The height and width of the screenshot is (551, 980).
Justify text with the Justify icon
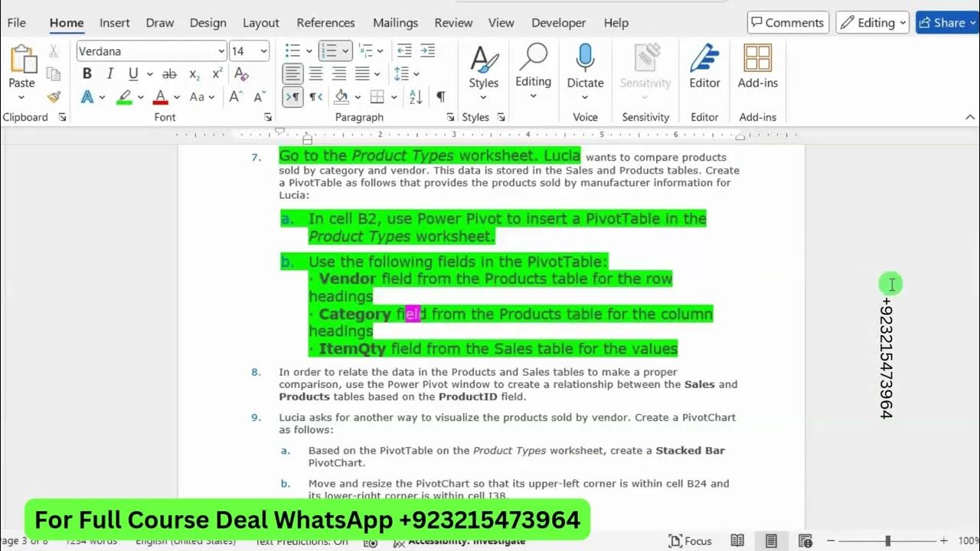[362, 74]
